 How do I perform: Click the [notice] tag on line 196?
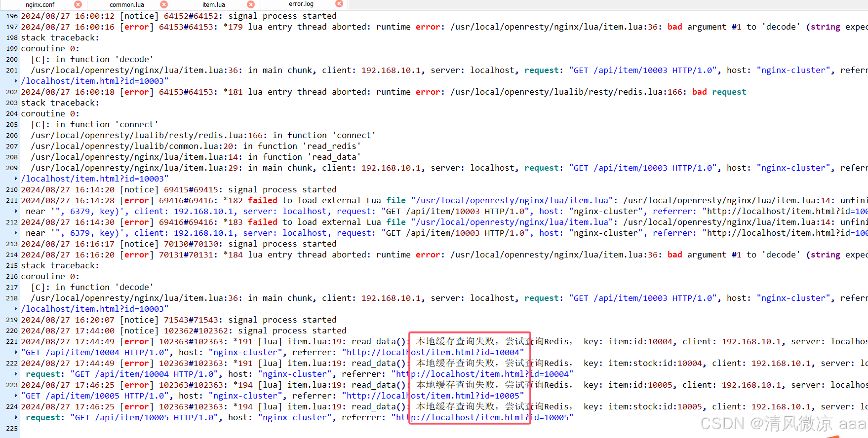click(x=139, y=16)
